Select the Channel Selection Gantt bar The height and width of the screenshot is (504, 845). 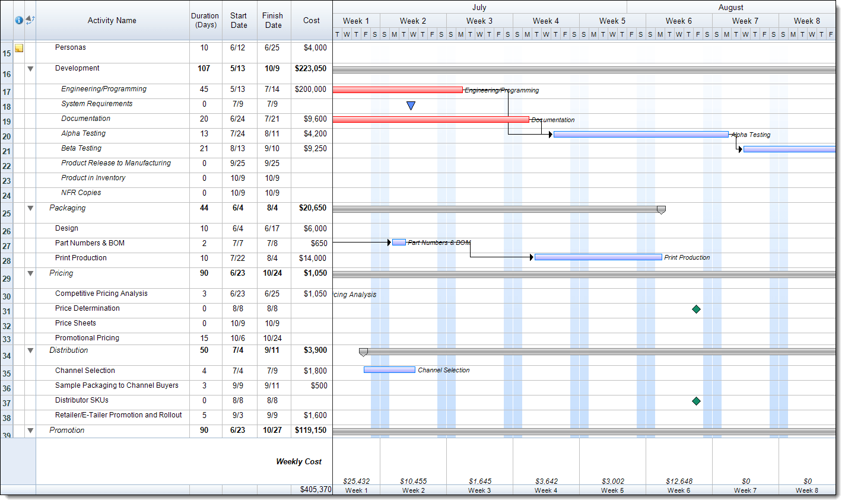(389, 370)
